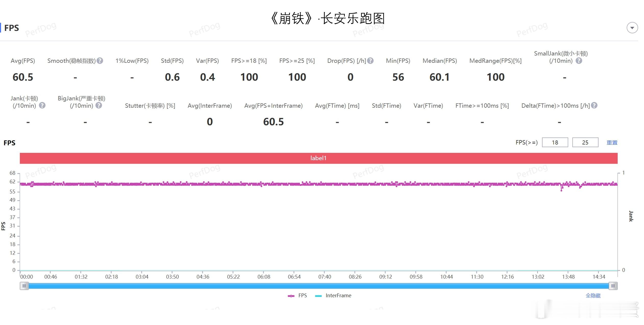Click the 00:00 time axis tick

(27, 277)
